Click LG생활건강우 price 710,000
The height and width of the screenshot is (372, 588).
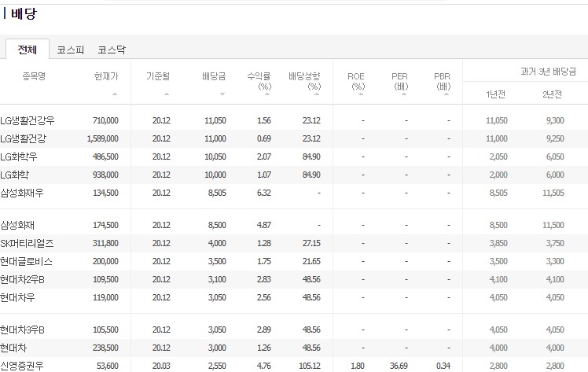pyautogui.click(x=106, y=120)
